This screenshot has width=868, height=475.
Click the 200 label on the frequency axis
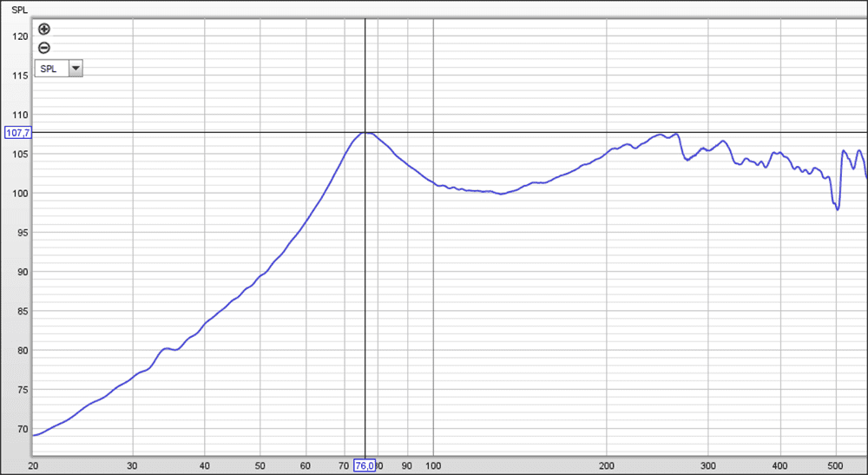(608, 465)
